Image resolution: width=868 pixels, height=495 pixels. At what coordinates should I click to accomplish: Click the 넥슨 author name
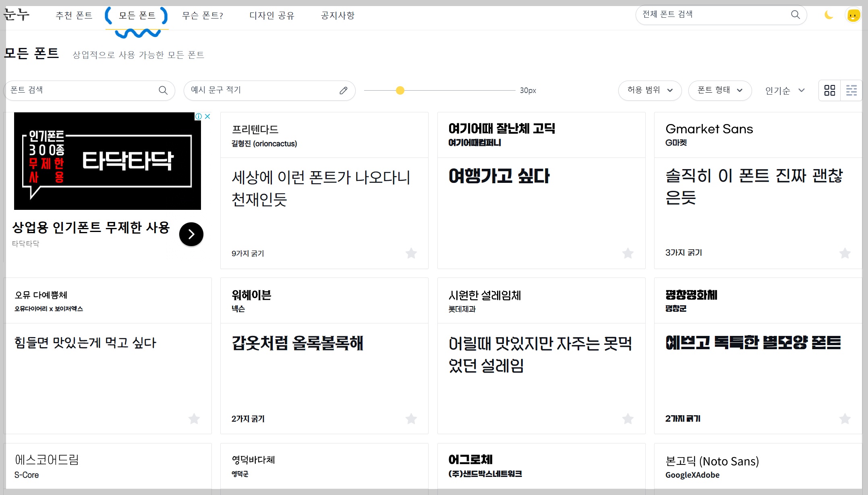tap(238, 309)
